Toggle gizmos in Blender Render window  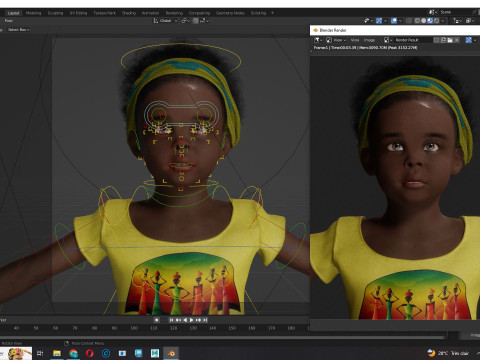pyautogui.click(x=469, y=40)
